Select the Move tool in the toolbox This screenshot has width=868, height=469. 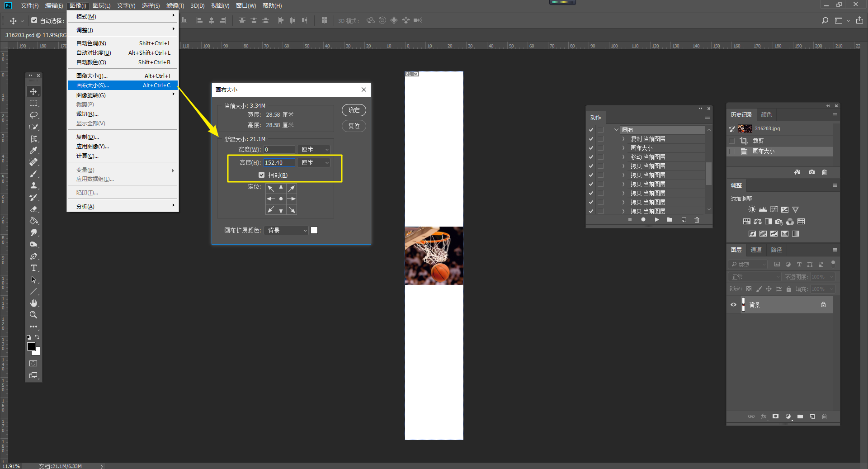pos(33,91)
